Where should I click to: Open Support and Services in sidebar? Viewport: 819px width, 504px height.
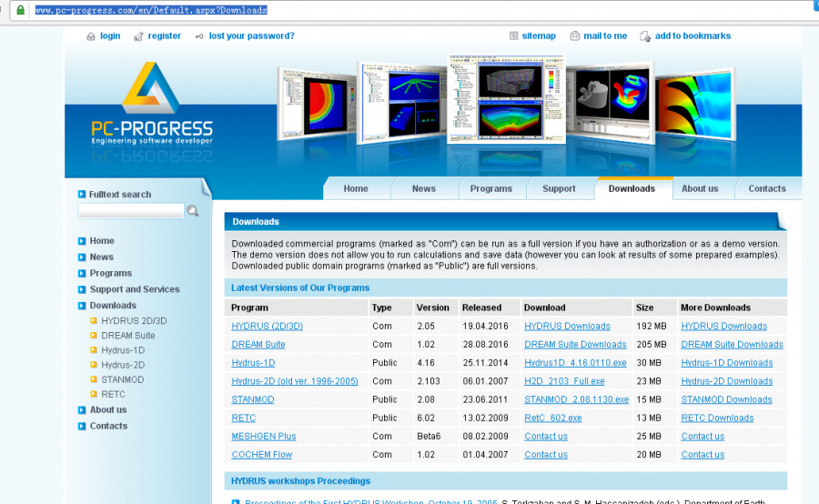[135, 288]
